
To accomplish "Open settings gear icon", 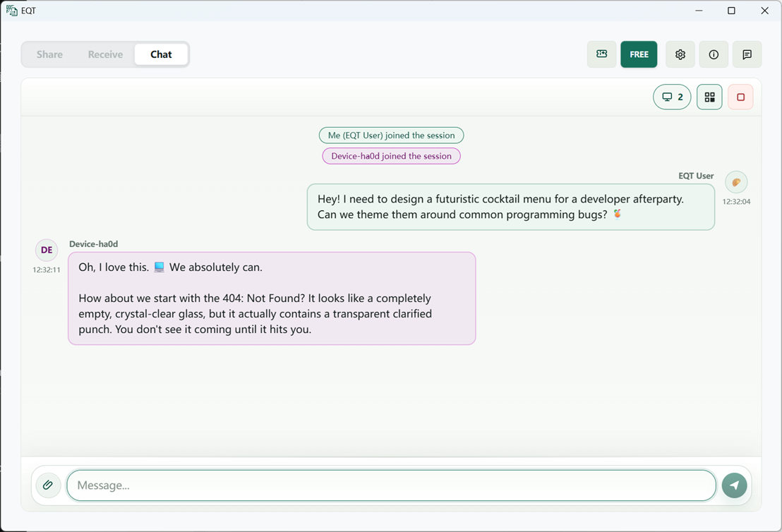I will pyautogui.click(x=680, y=54).
